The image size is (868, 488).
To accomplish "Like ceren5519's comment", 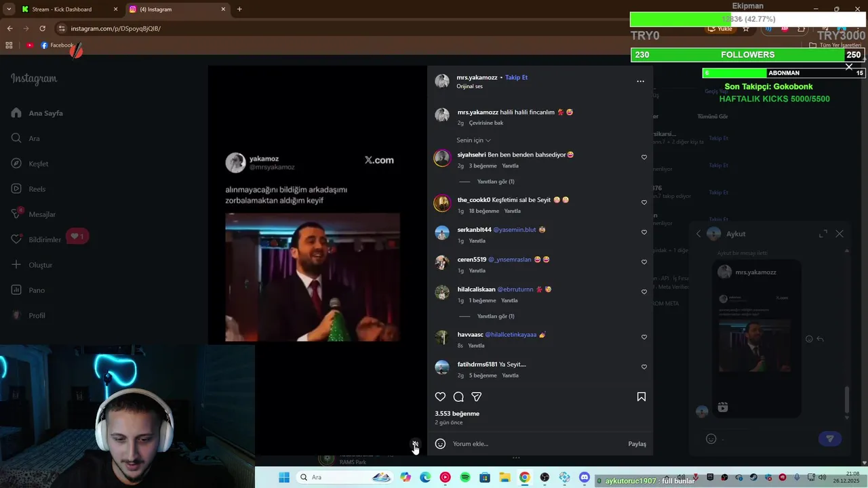I will pyautogui.click(x=644, y=262).
